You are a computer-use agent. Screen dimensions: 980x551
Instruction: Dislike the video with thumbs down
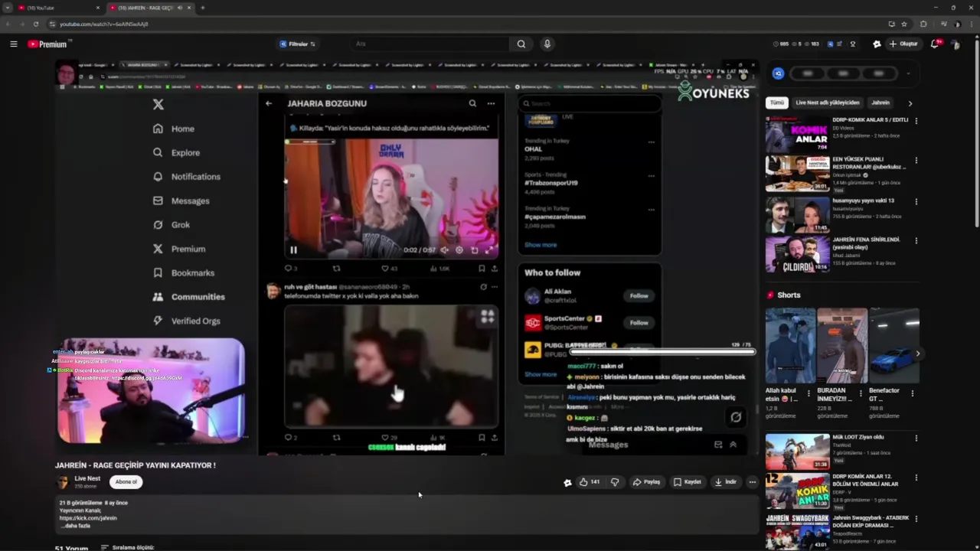(x=615, y=482)
